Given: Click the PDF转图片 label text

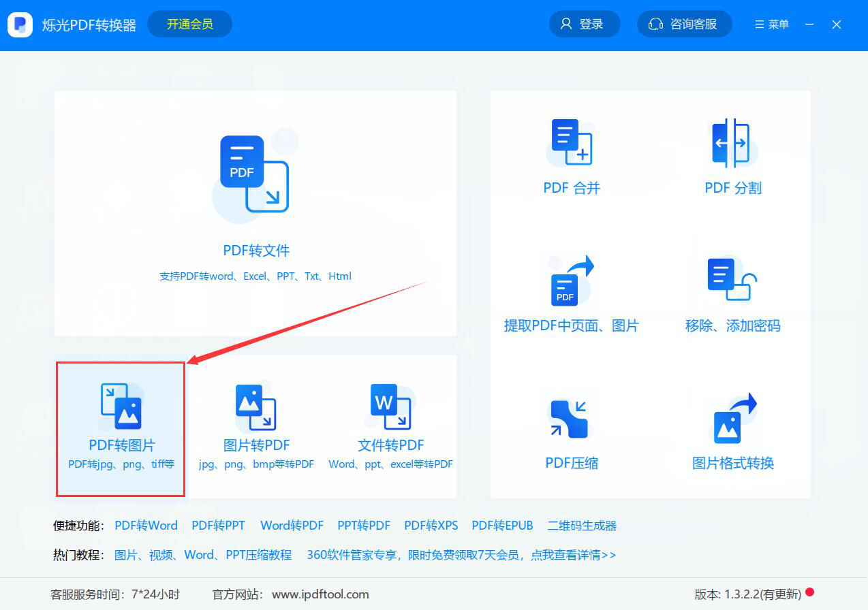Looking at the screenshot, I should [x=122, y=445].
